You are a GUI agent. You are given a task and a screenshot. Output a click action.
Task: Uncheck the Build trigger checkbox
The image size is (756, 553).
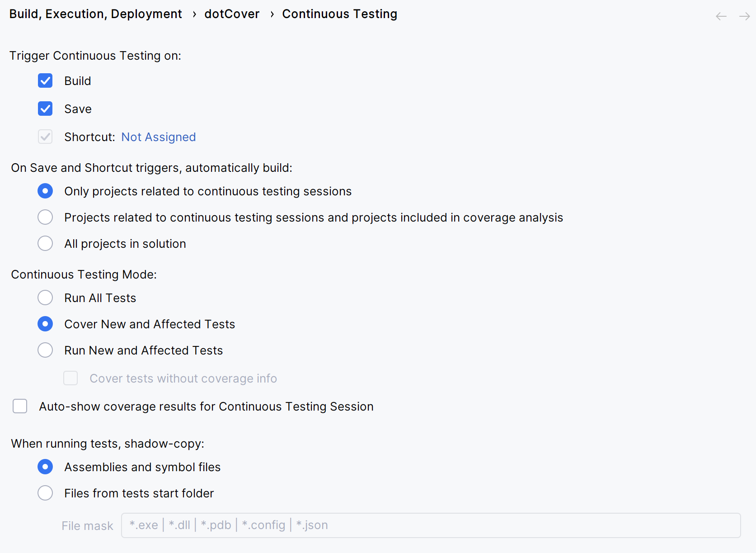(x=45, y=80)
